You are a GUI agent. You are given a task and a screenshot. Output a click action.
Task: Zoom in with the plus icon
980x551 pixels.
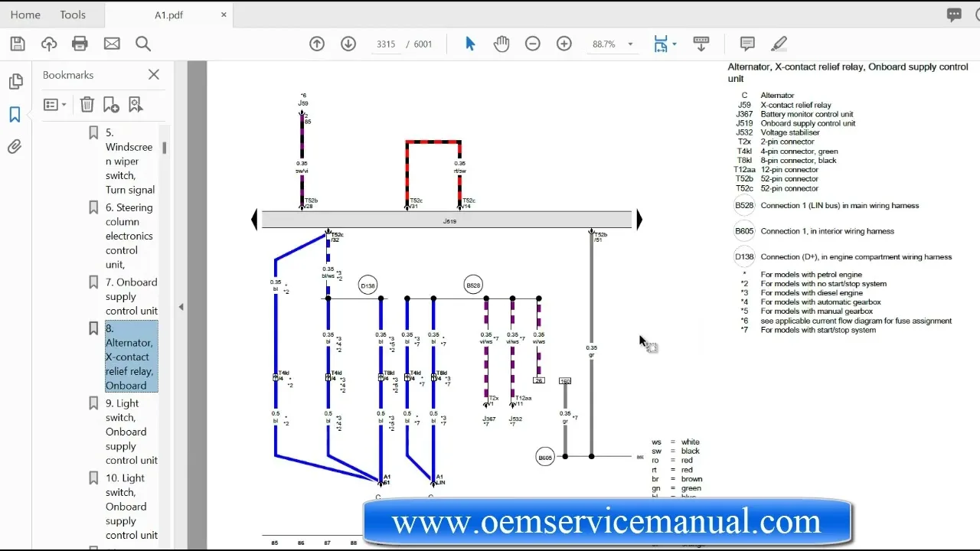564,44
